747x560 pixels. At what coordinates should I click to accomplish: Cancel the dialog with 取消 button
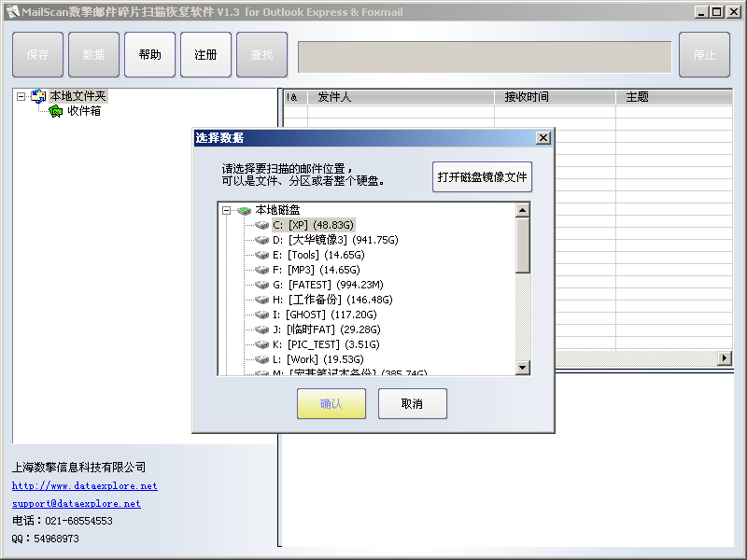[x=413, y=404]
